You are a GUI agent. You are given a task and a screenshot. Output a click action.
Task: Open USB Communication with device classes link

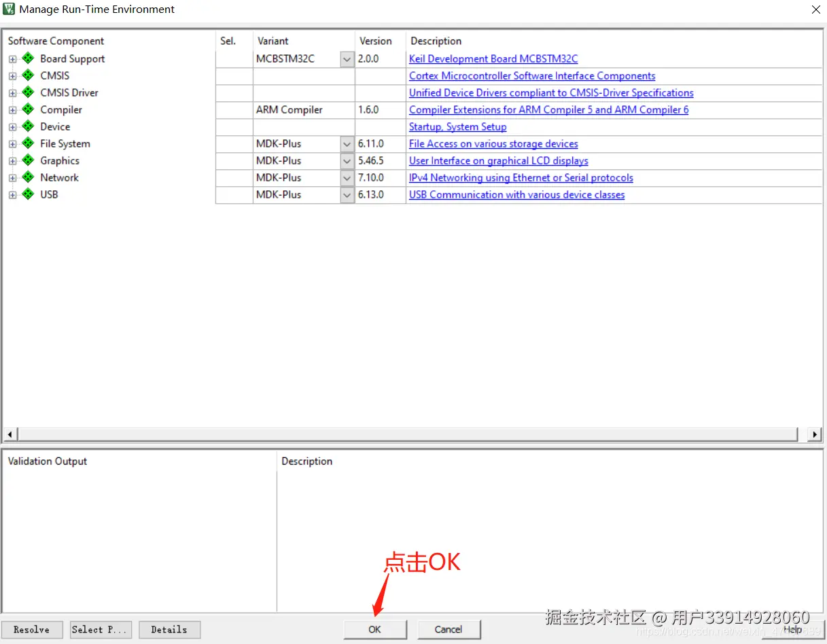[x=516, y=195]
